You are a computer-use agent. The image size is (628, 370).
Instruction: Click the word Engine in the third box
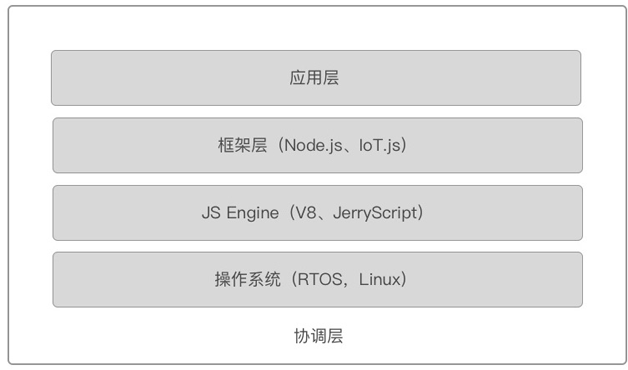coord(252,213)
